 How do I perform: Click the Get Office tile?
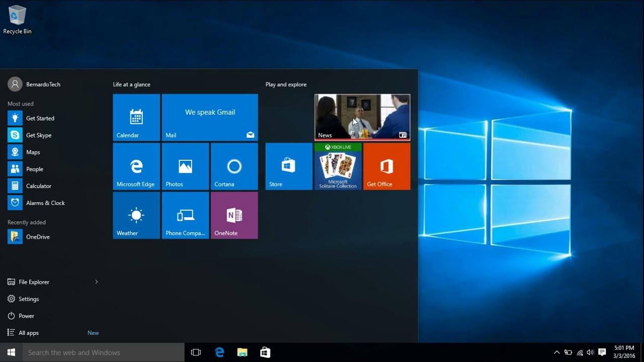(x=386, y=166)
